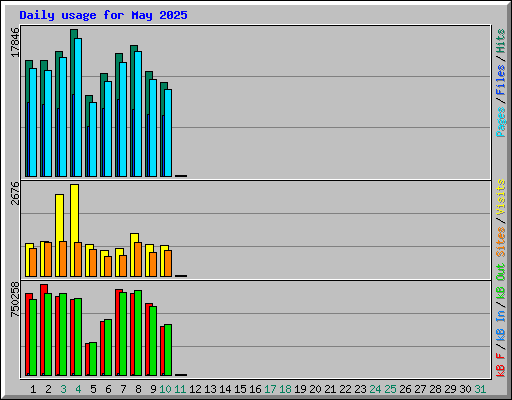This screenshot has width=512, height=400.
Task: Click day 2 on the date axis
Action: point(48,389)
